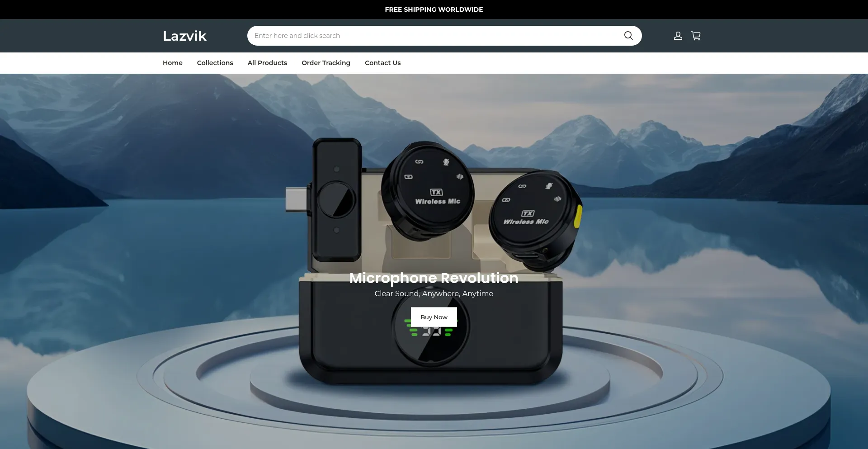
Task: Click the Lazvik store logo
Action: pyautogui.click(x=184, y=36)
